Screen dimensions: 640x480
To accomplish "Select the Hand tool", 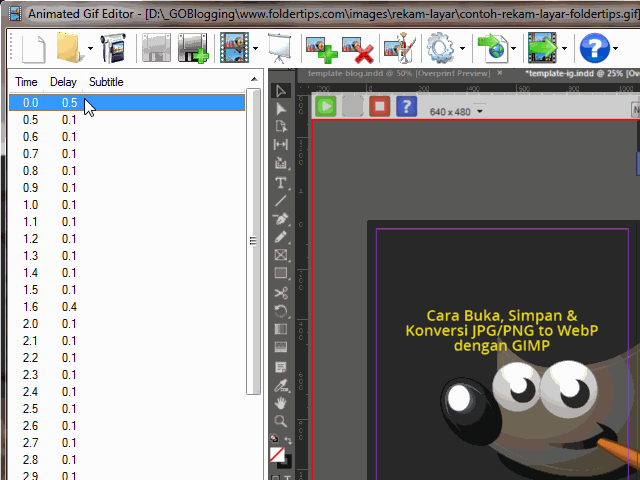I will click(x=281, y=403).
